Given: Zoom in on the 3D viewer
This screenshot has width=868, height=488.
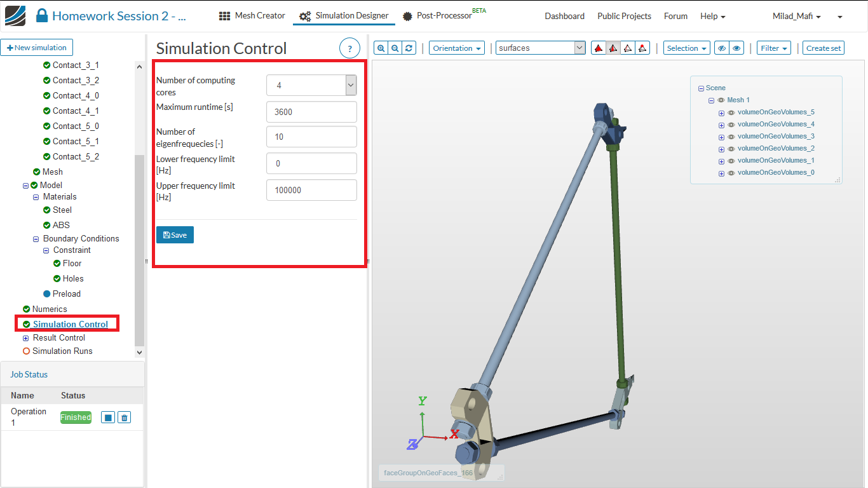Looking at the screenshot, I should coord(381,48).
